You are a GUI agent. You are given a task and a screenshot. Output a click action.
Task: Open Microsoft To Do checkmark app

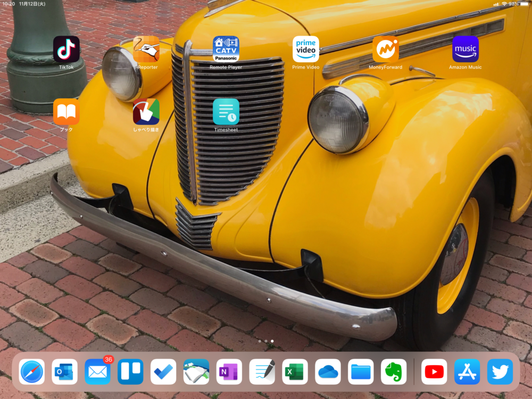pos(163,372)
